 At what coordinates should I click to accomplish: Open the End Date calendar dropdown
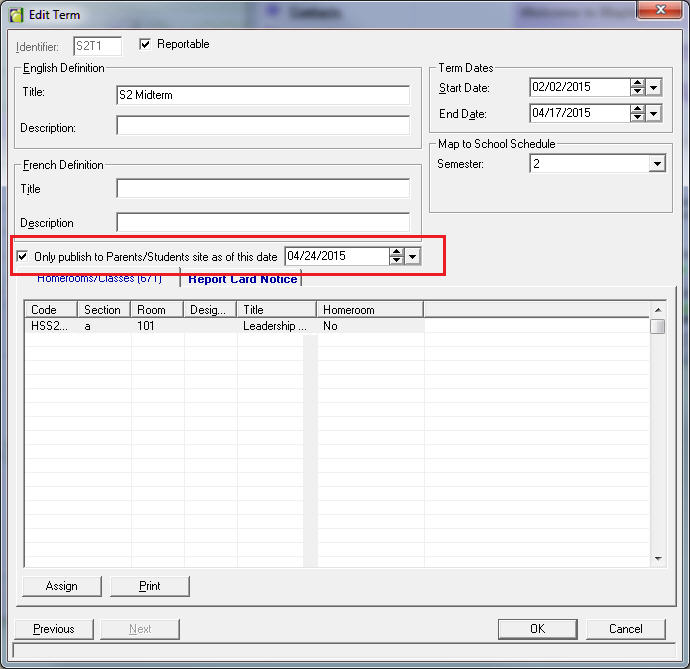[654, 113]
